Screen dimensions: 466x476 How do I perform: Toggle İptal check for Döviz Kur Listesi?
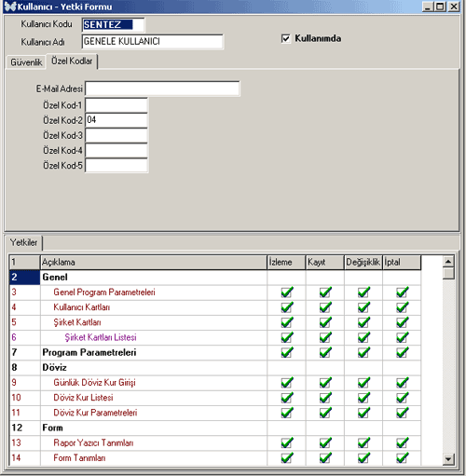pos(402,398)
